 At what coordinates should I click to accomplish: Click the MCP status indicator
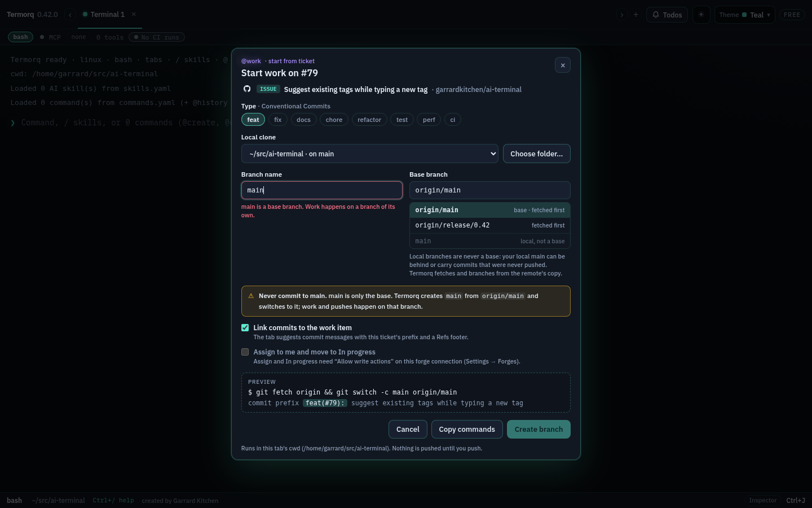(50, 37)
